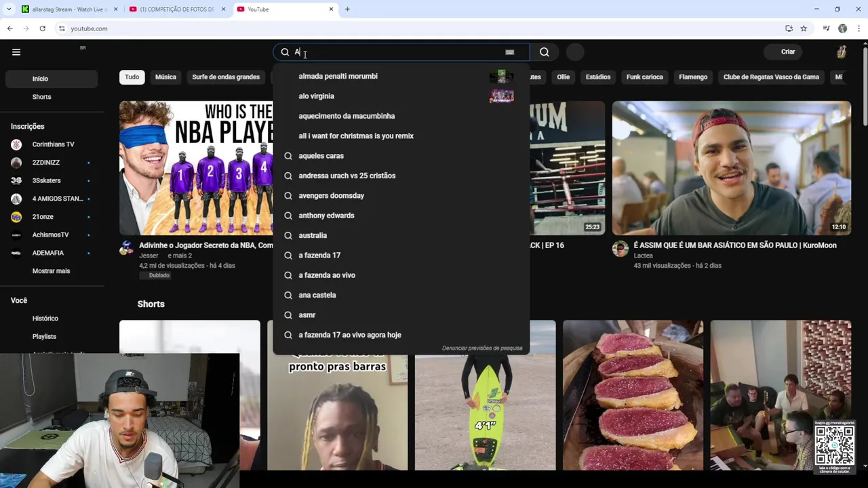Select the Funk carioca chip
The height and width of the screenshot is (488, 868).
pos(644,77)
